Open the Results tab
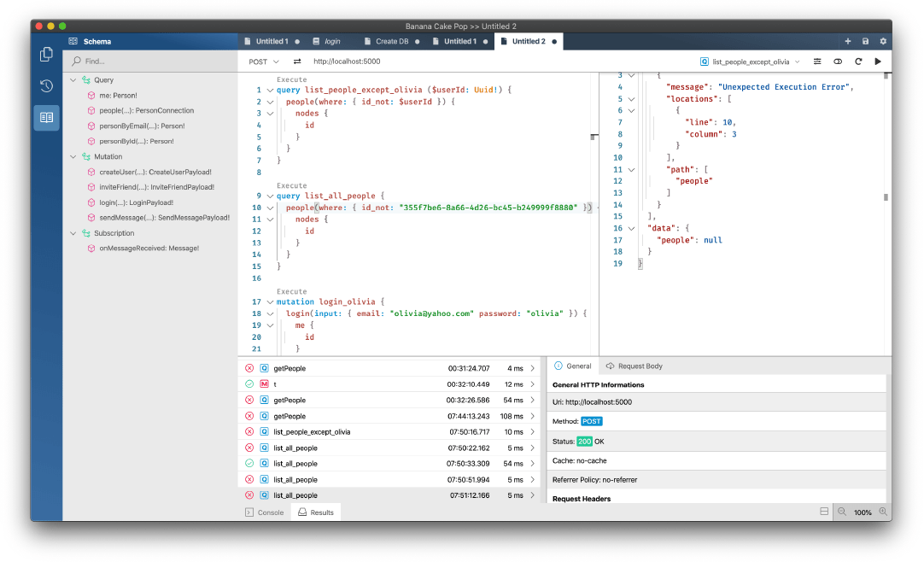 click(x=316, y=512)
